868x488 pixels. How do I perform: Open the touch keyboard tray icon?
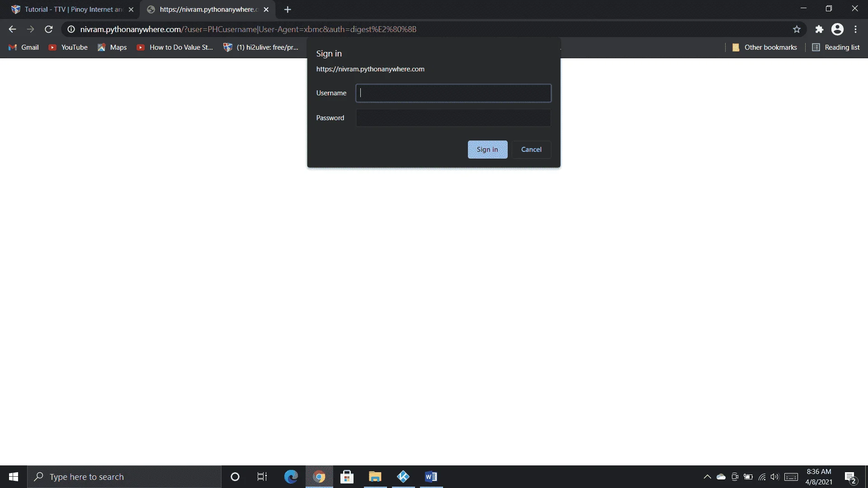[791, 477]
